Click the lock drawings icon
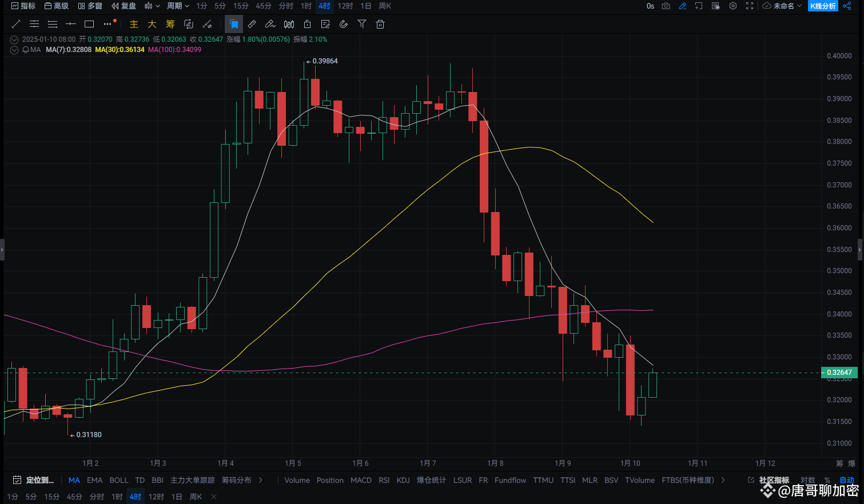Image resolution: width=864 pixels, height=504 pixels. pos(307,24)
